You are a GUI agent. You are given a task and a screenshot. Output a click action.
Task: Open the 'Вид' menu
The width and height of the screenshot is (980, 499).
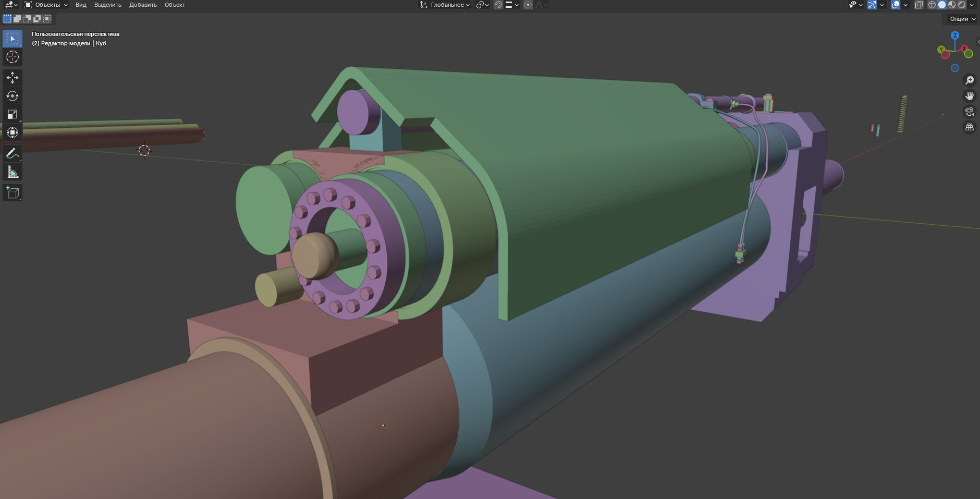[x=81, y=5]
